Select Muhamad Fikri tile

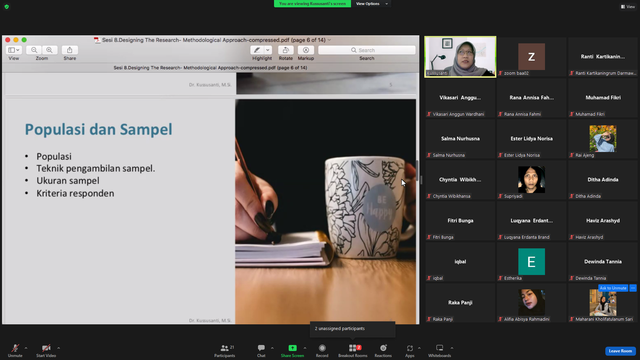[603, 98]
